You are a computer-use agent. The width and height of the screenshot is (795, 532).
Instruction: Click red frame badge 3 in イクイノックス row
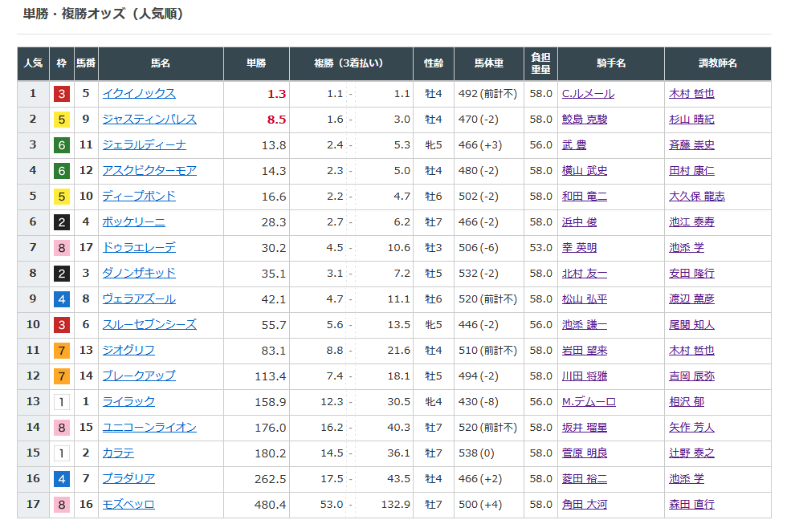click(x=62, y=94)
